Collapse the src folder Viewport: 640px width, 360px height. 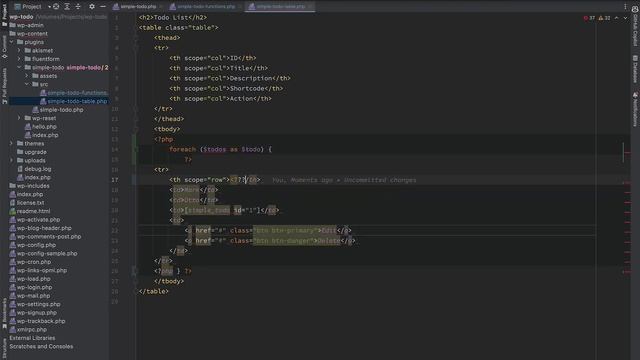27,84
